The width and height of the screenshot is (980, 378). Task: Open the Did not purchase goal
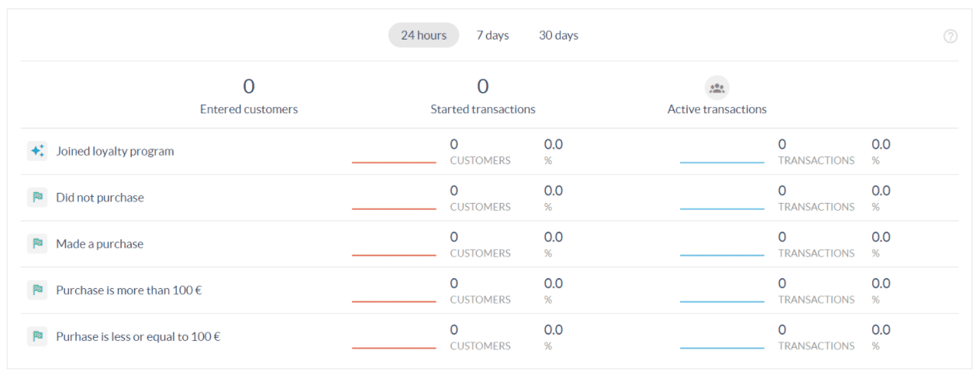pos(100,198)
